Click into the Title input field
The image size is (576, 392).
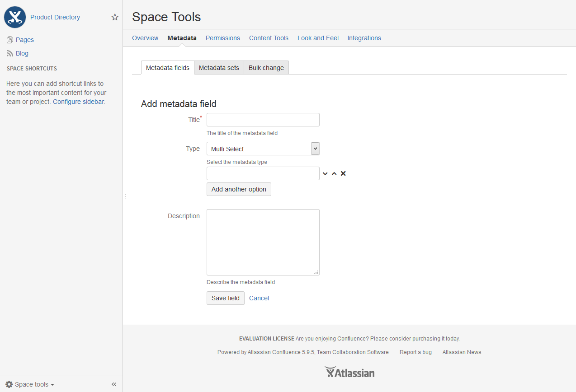(x=263, y=120)
